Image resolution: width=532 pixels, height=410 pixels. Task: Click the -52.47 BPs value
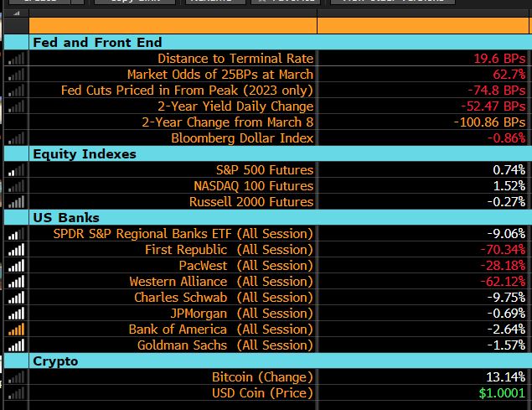click(x=493, y=106)
